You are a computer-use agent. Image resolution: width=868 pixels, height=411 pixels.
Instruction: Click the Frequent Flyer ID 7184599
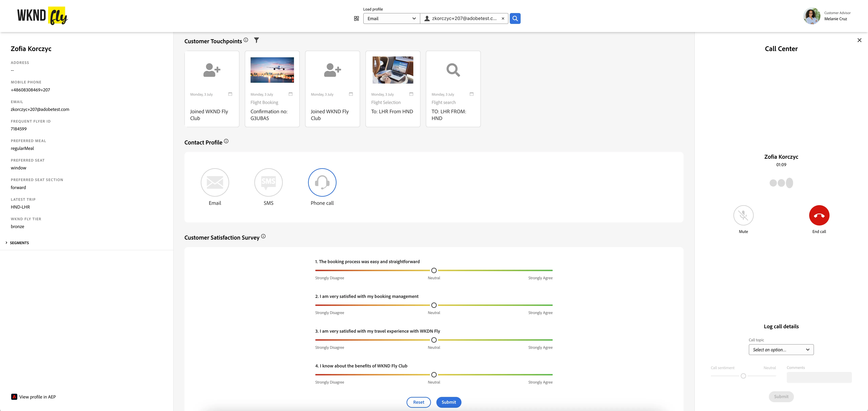click(x=18, y=129)
